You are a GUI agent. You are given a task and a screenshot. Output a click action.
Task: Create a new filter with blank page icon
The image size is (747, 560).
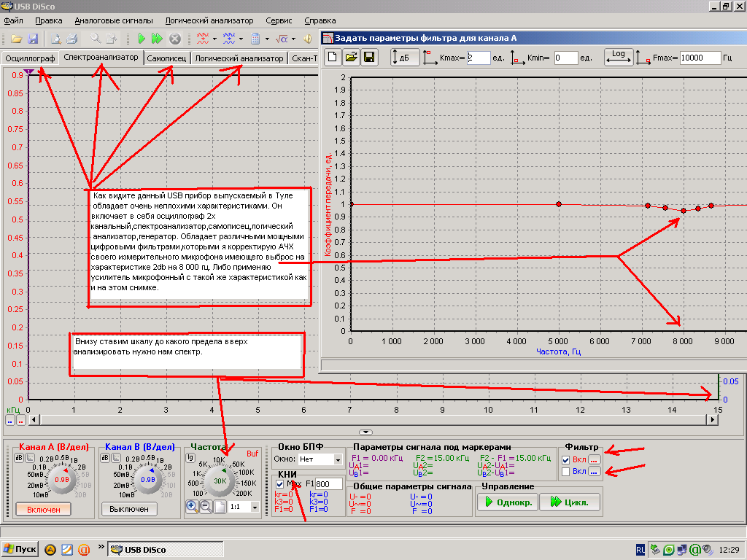click(x=333, y=58)
